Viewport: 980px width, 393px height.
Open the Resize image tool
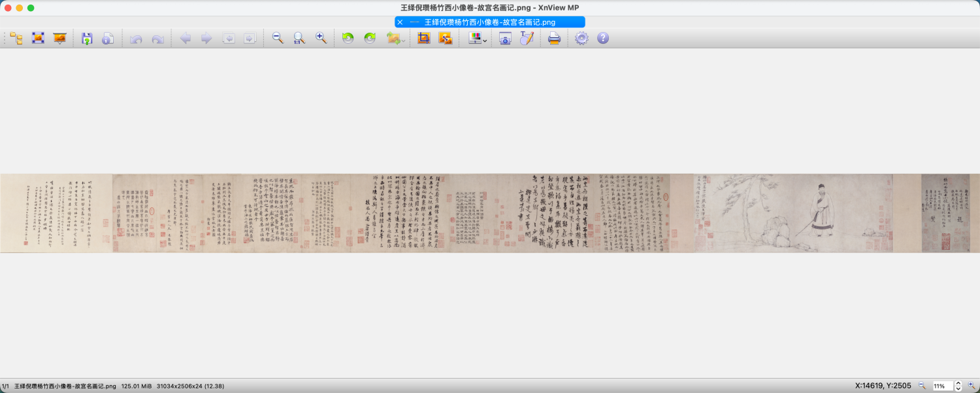445,39
